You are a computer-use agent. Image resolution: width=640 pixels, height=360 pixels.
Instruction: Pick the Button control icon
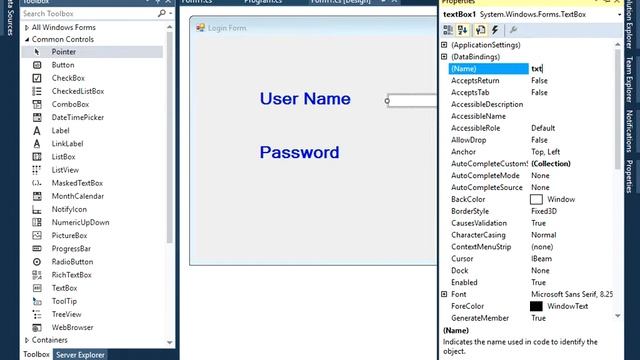[37, 65]
